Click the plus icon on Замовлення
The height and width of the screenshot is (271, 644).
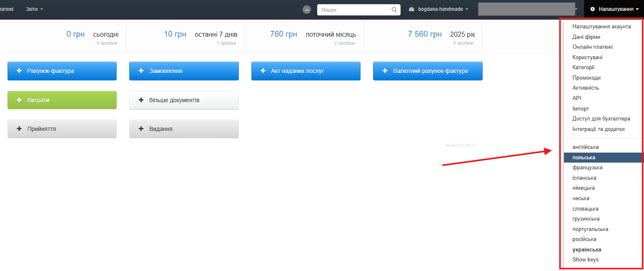141,71
